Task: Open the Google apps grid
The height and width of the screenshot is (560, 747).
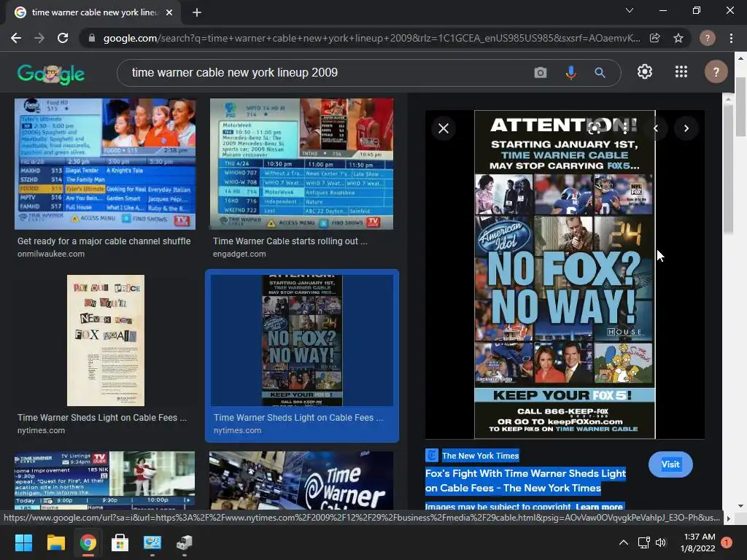Action: [681, 72]
